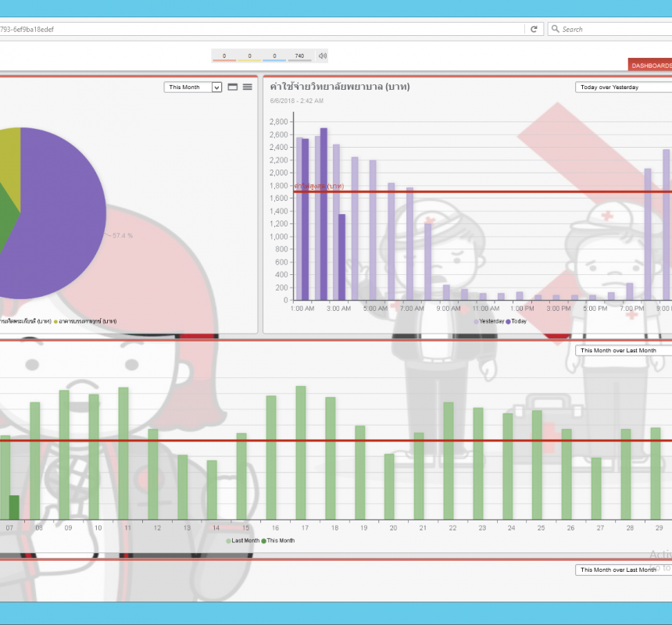The image size is (672, 625).
Task: Click the sound speaker icon
Action: [x=323, y=55]
